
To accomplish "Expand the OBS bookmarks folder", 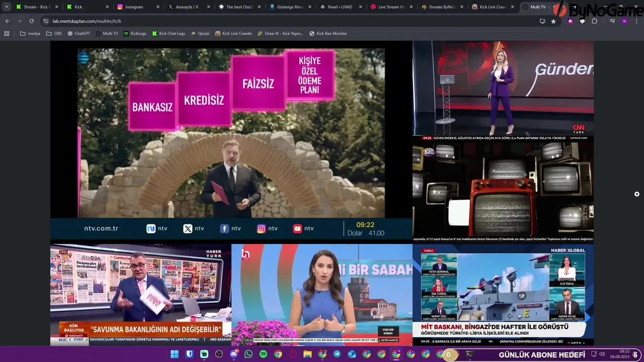I will click(54, 34).
